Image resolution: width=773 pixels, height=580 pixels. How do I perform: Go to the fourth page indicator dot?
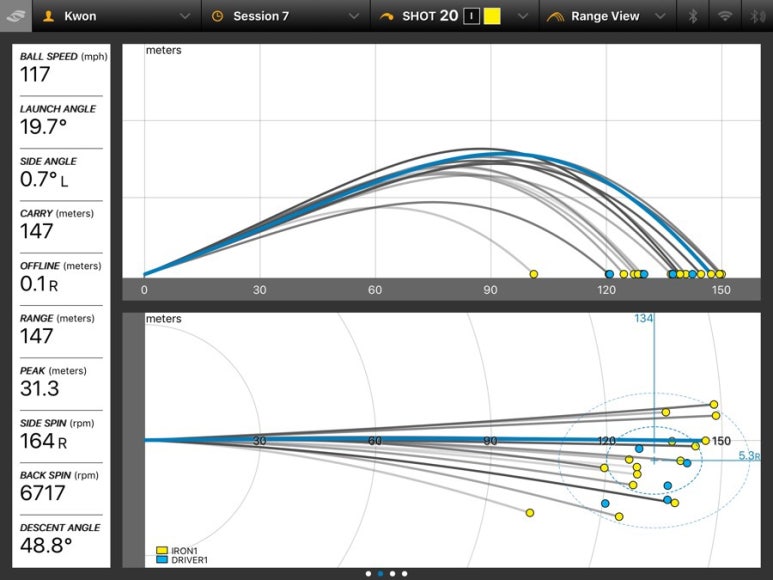[x=404, y=574]
